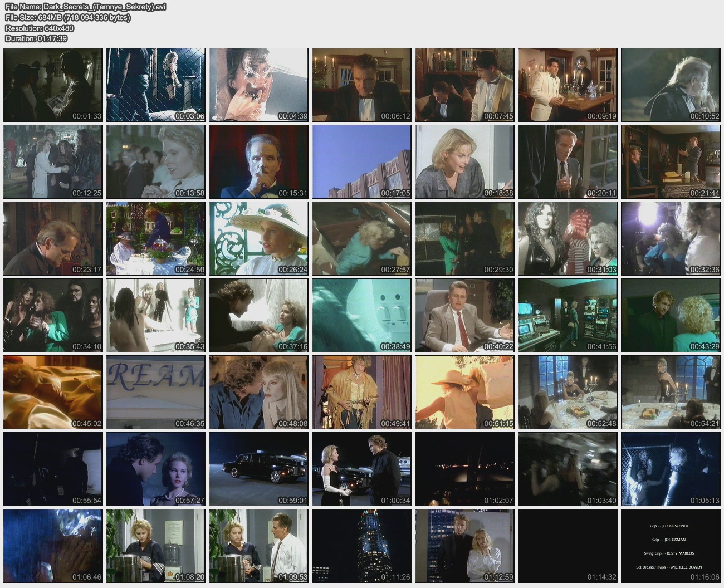The width and height of the screenshot is (724, 588).
Task: Click the thumbnail timestamped 00:01:33
Action: tap(53, 85)
